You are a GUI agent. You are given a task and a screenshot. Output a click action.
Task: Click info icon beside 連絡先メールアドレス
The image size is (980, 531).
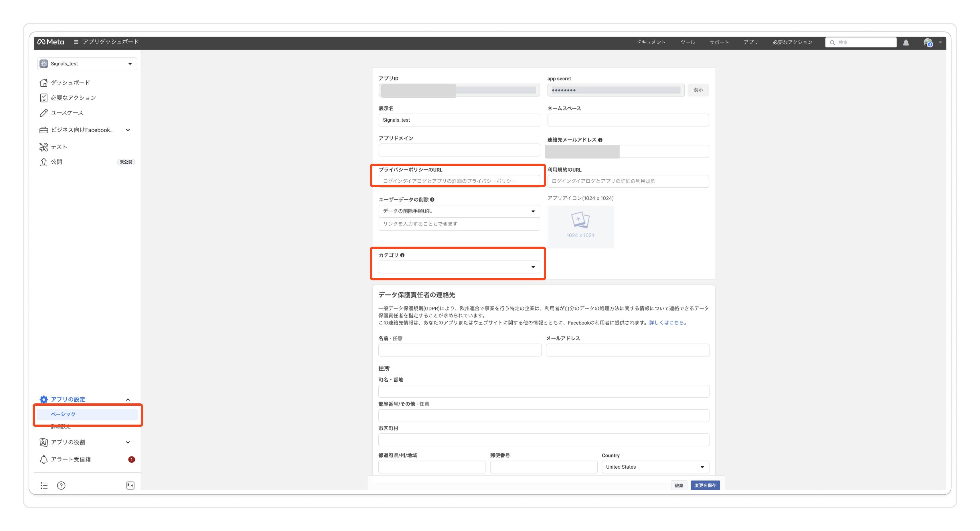(600, 140)
